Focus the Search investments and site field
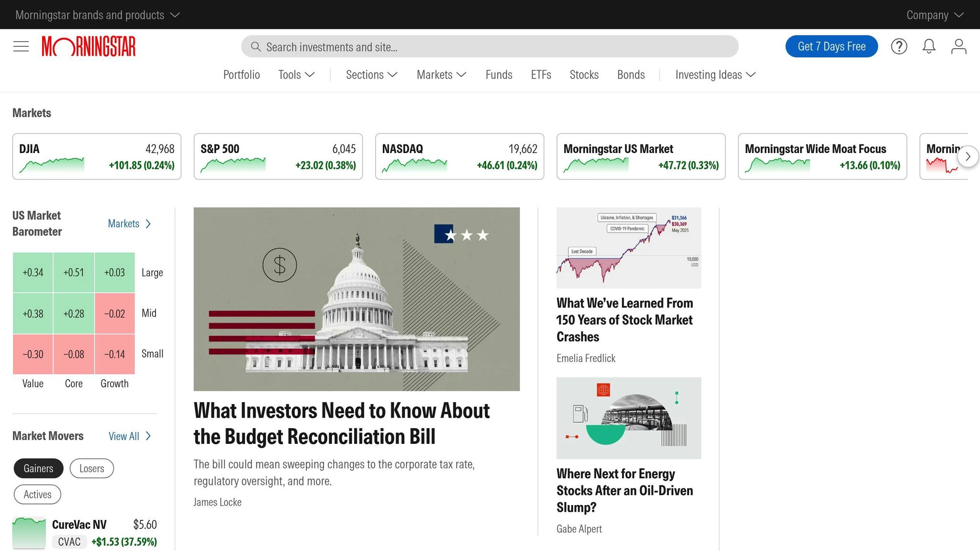The image size is (980, 551). (x=490, y=46)
